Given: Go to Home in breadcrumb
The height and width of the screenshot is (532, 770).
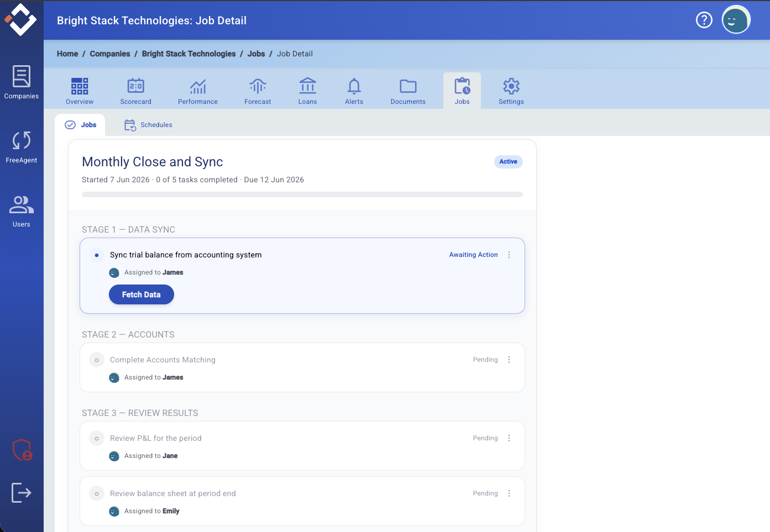Looking at the screenshot, I should pyautogui.click(x=67, y=54).
